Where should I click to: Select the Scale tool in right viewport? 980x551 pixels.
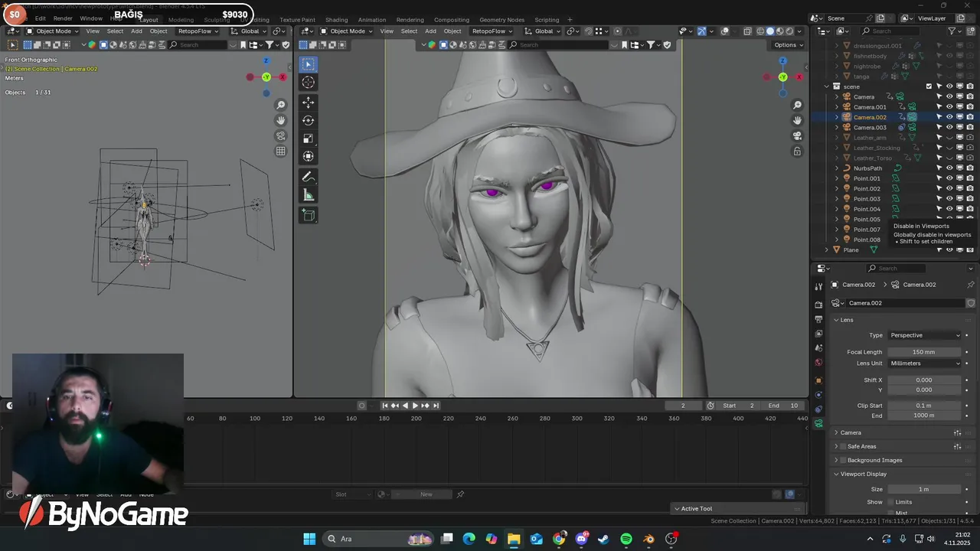tap(309, 139)
